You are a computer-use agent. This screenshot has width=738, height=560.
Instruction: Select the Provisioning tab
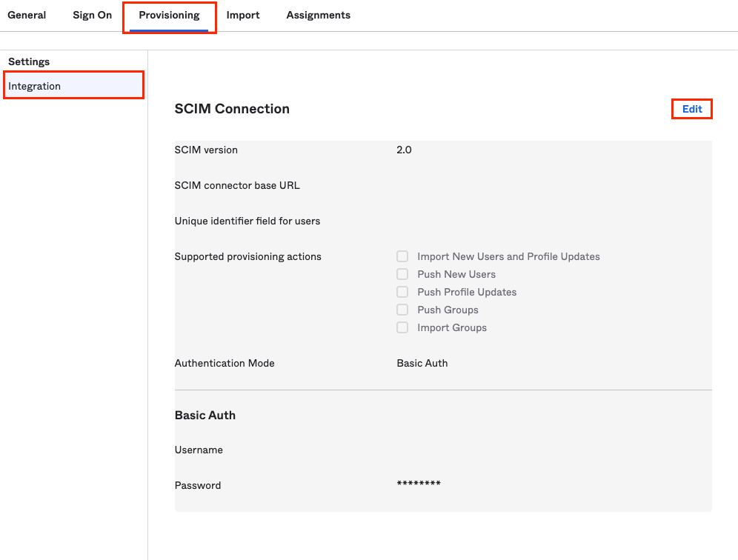click(x=169, y=15)
